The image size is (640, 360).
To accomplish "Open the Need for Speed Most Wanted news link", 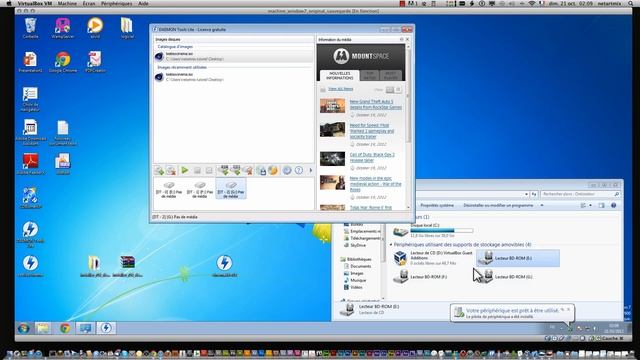I will coord(372,131).
